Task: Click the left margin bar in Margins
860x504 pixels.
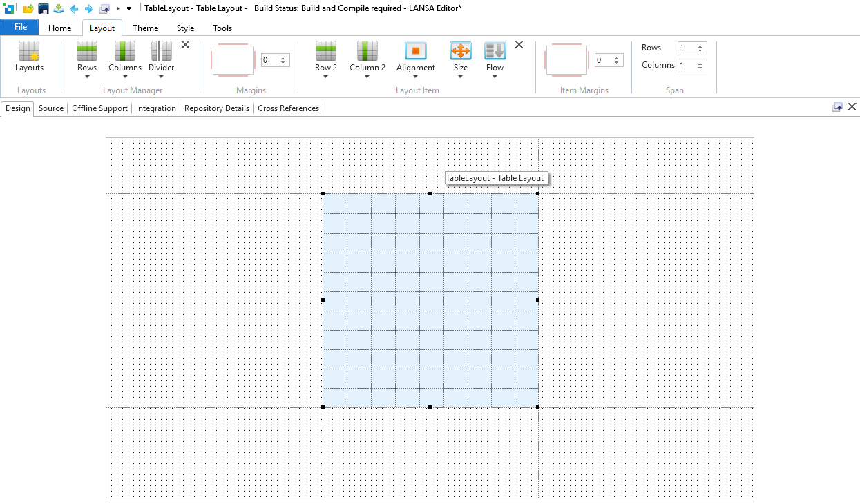Action: click(213, 60)
